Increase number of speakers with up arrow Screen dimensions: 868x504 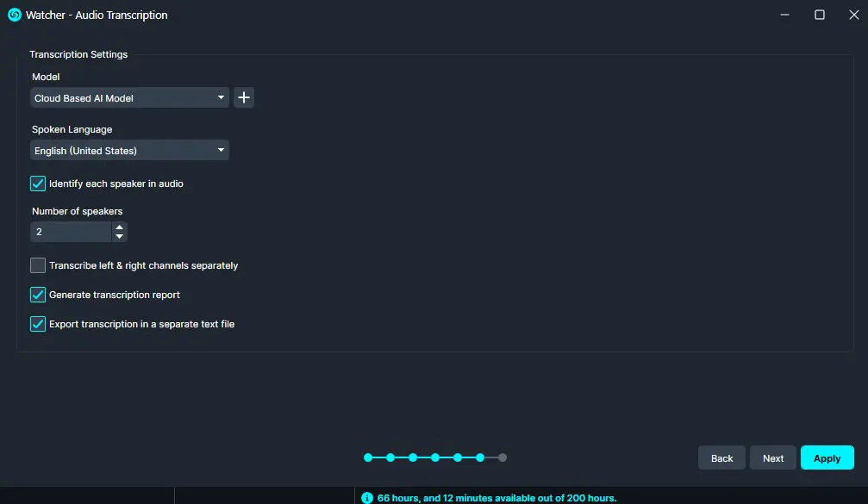(x=119, y=227)
